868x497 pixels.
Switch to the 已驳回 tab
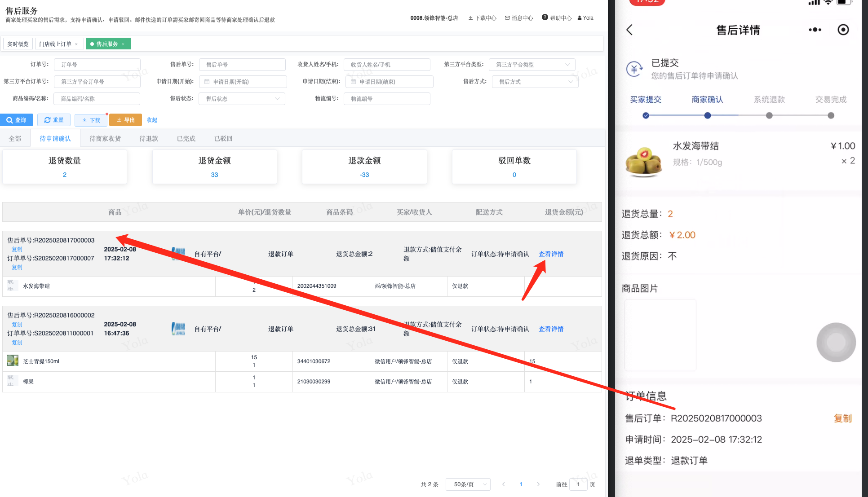pyautogui.click(x=223, y=139)
